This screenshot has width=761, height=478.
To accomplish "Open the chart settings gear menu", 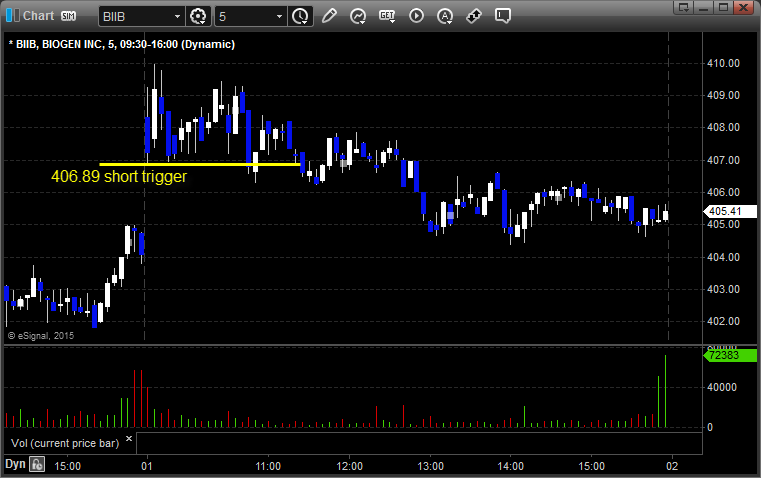I will (x=198, y=16).
